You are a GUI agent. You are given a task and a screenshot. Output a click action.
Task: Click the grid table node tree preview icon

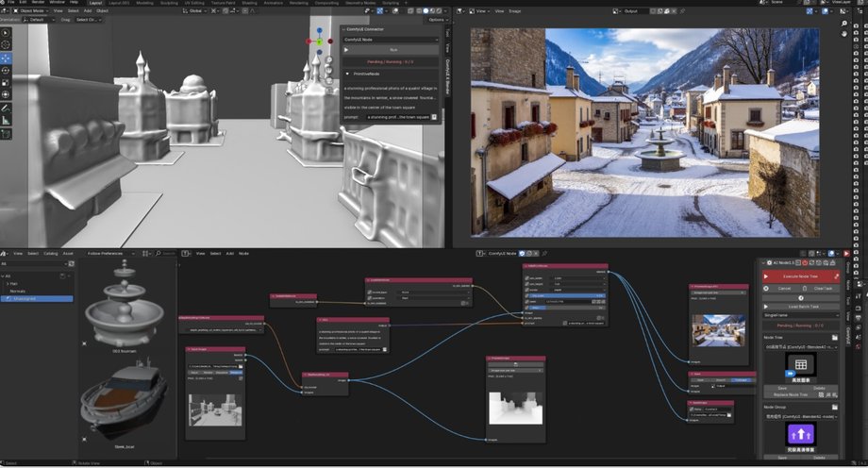(800, 364)
